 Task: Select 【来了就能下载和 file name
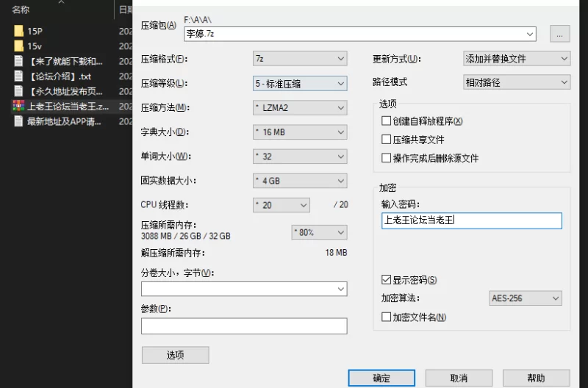tap(65, 61)
